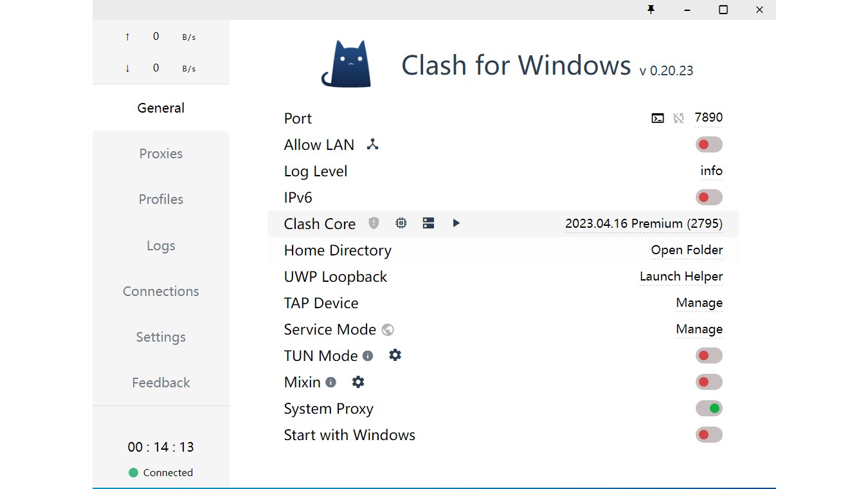Click Open Folder for Home Directory
Screen dimensions: 868x489
pyautogui.click(x=687, y=250)
